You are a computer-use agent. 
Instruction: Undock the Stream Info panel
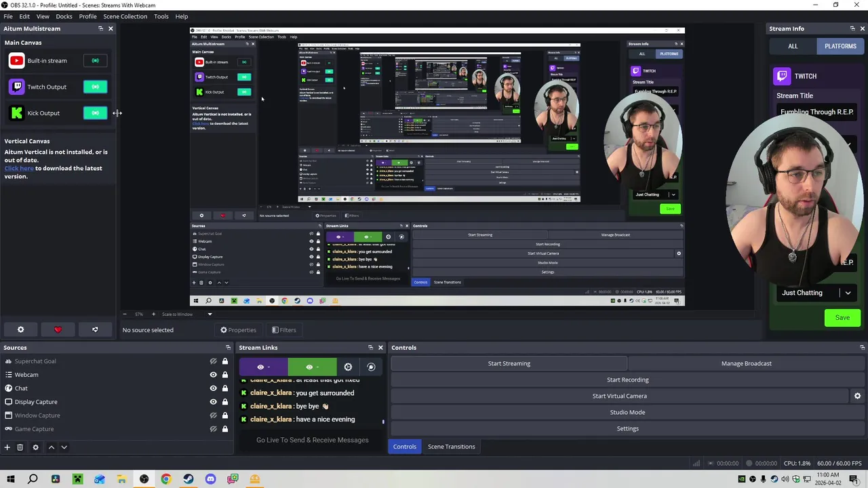click(852, 28)
